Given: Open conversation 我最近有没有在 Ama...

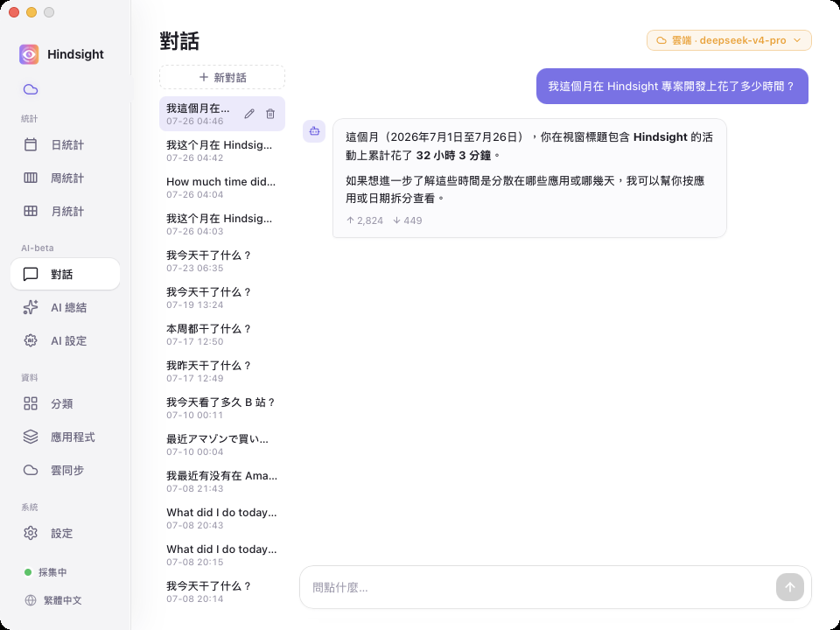Looking at the screenshot, I should [x=222, y=481].
